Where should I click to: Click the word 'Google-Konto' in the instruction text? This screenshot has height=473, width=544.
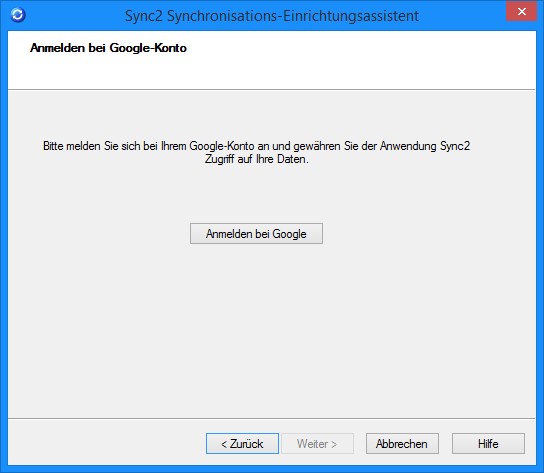[222, 146]
